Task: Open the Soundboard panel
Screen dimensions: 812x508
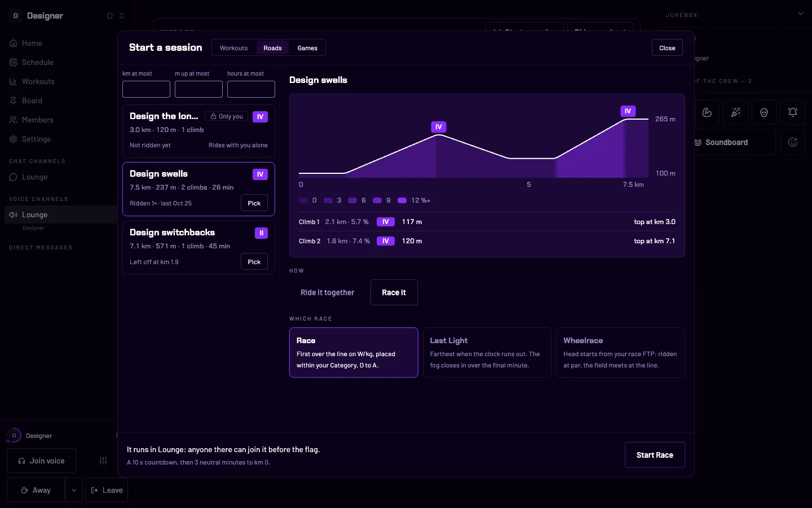Action: point(735,142)
